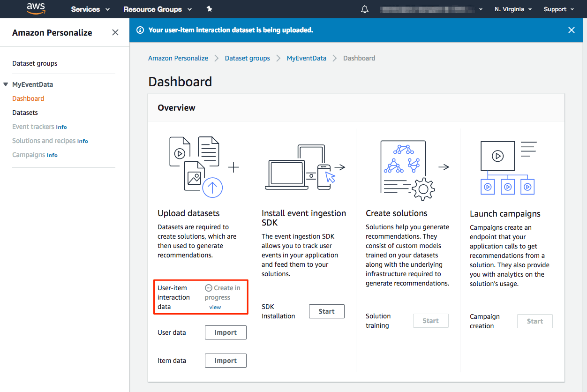Click the info icon in the blue banner
Screen dimensions: 587x392
140,30
